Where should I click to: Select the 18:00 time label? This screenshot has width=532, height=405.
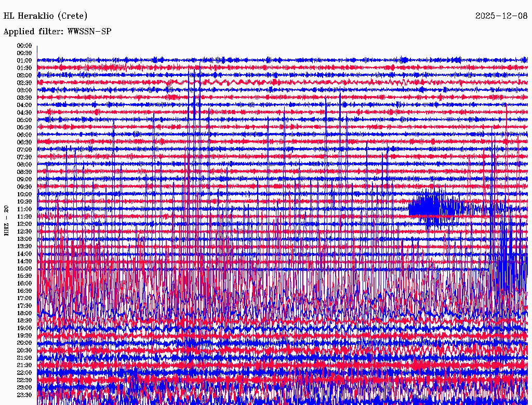24,313
